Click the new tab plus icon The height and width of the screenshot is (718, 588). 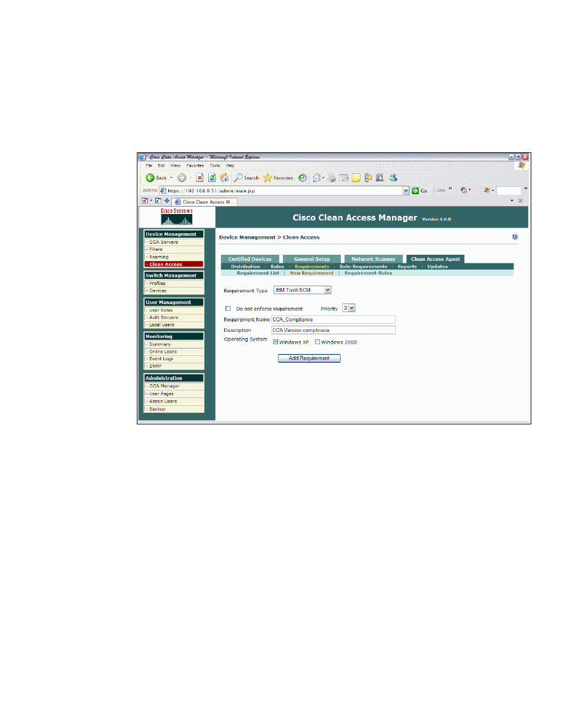click(166, 201)
